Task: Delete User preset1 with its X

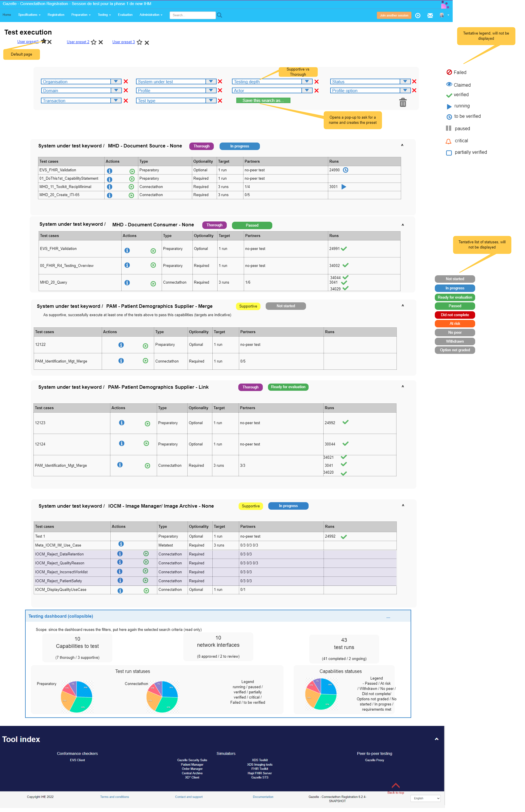Action: point(50,41)
